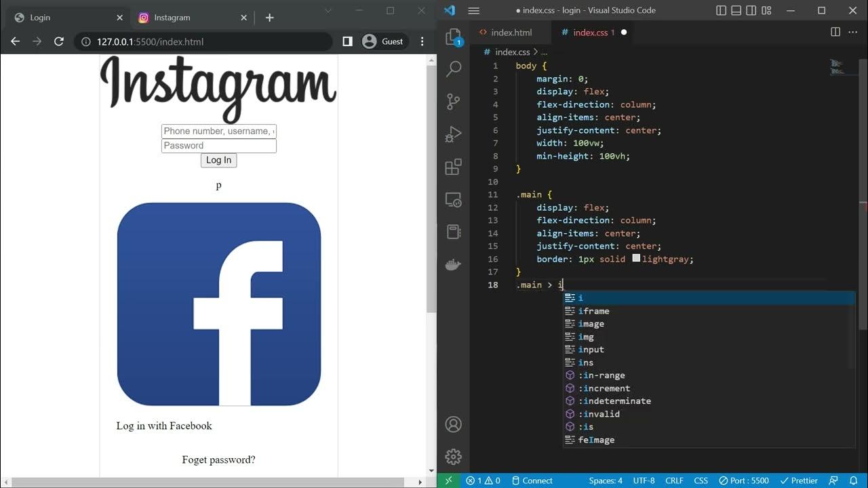Click browser address bar URL
The width and height of the screenshot is (868, 488).
click(x=150, y=41)
